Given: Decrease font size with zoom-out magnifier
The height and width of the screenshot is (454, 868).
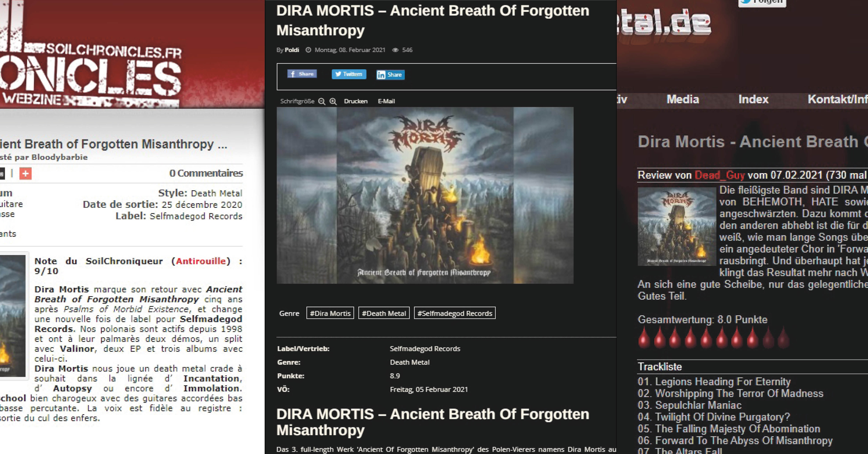Looking at the screenshot, I should click(x=322, y=101).
